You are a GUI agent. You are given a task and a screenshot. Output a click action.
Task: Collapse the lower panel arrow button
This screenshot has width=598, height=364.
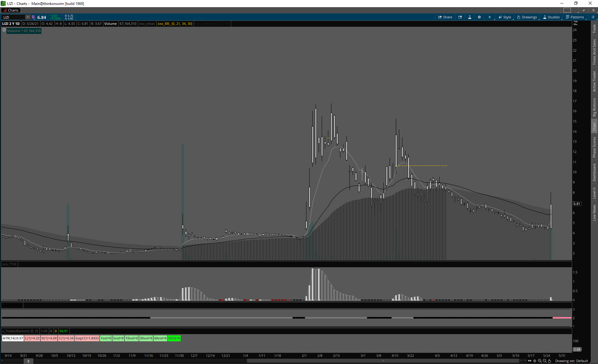pos(28,361)
